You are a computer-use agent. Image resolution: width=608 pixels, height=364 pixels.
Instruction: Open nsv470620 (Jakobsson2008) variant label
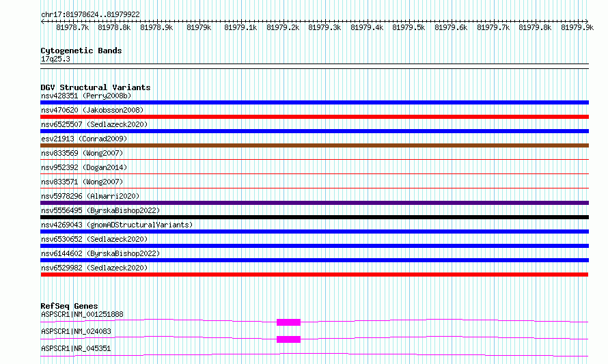92,110
